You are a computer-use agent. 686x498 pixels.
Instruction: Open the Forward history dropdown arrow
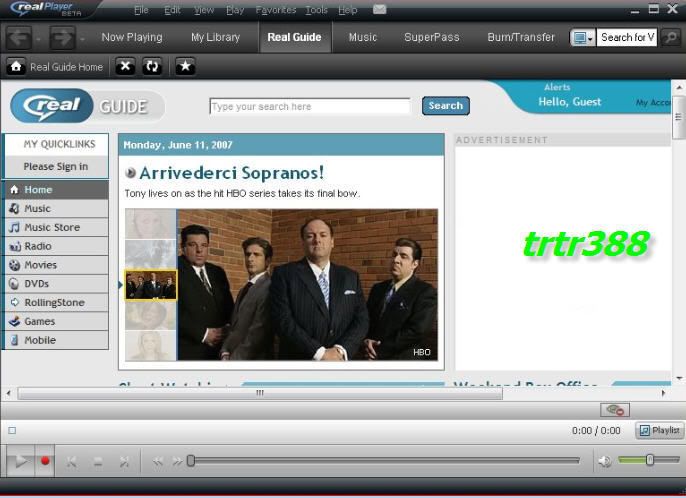(81, 39)
